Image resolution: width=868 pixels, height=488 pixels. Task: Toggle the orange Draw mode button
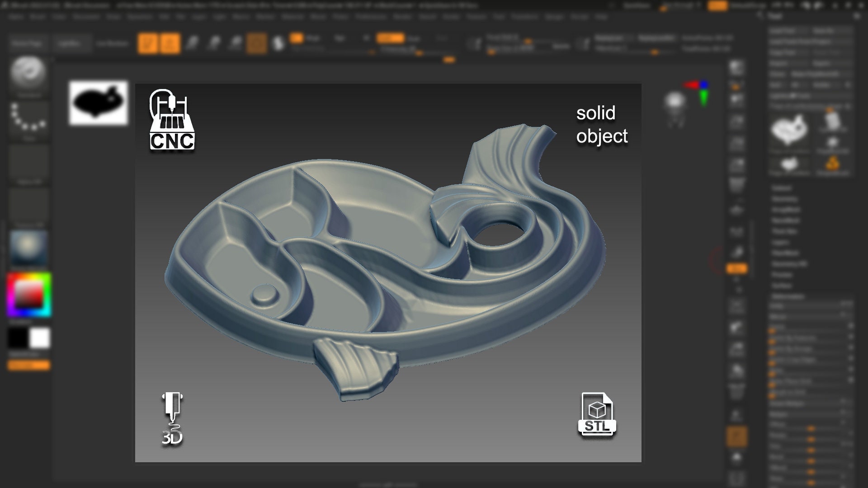tap(170, 43)
